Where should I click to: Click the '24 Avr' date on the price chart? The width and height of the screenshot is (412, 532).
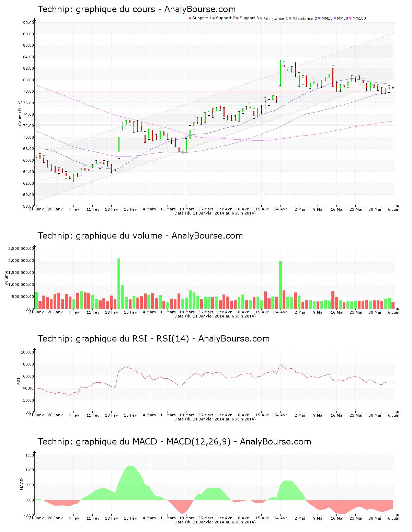281,209
